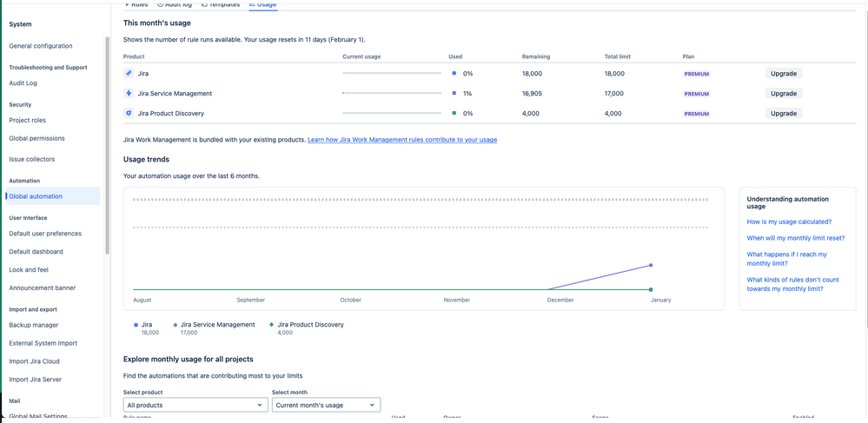
Task: Click the Jira current usage bar
Action: (392, 73)
